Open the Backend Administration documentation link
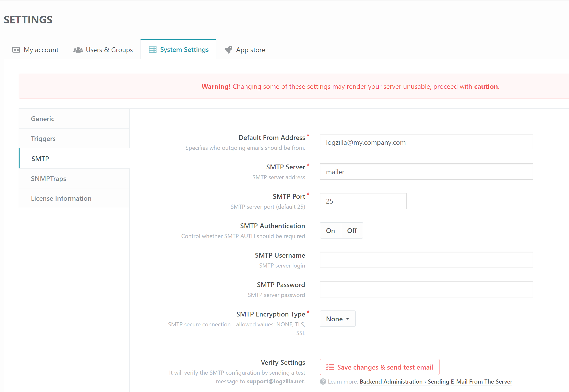This screenshot has width=569, height=392. point(391,382)
